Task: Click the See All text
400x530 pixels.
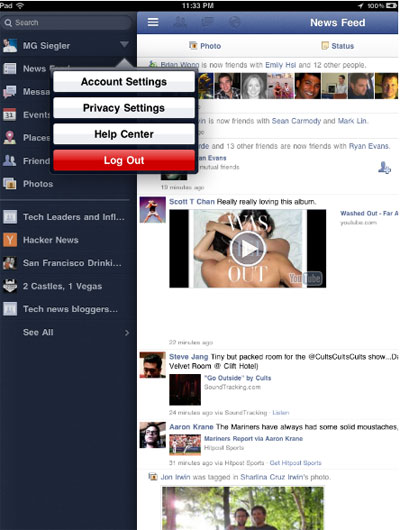Action: pos(38,332)
